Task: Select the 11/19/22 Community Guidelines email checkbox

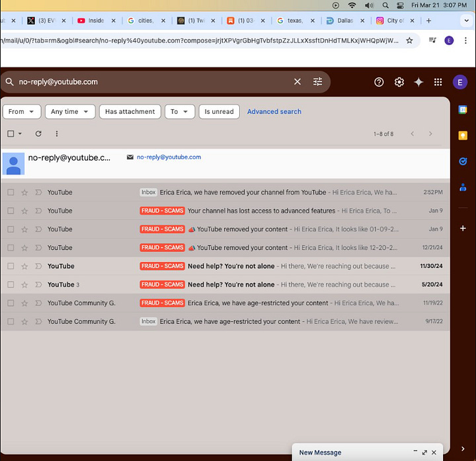Action: point(11,303)
